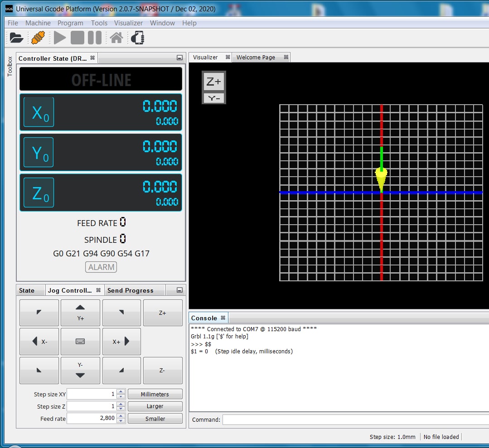Click the Step size XY input field
The height and width of the screenshot is (448, 489).
click(92, 394)
